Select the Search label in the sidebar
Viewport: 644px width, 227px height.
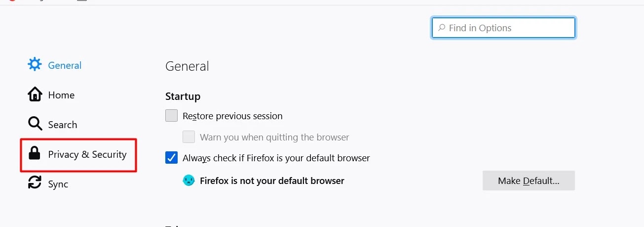(x=63, y=125)
